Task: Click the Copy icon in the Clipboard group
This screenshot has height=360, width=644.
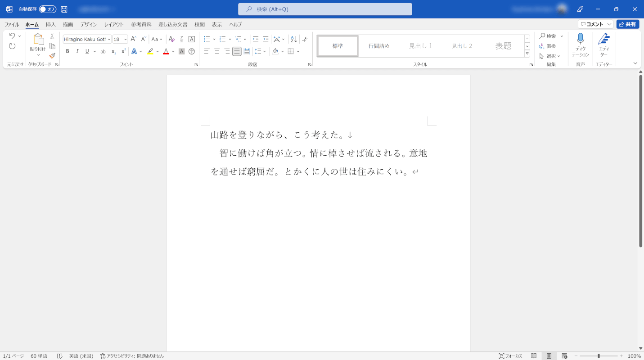Action: pos(52,46)
